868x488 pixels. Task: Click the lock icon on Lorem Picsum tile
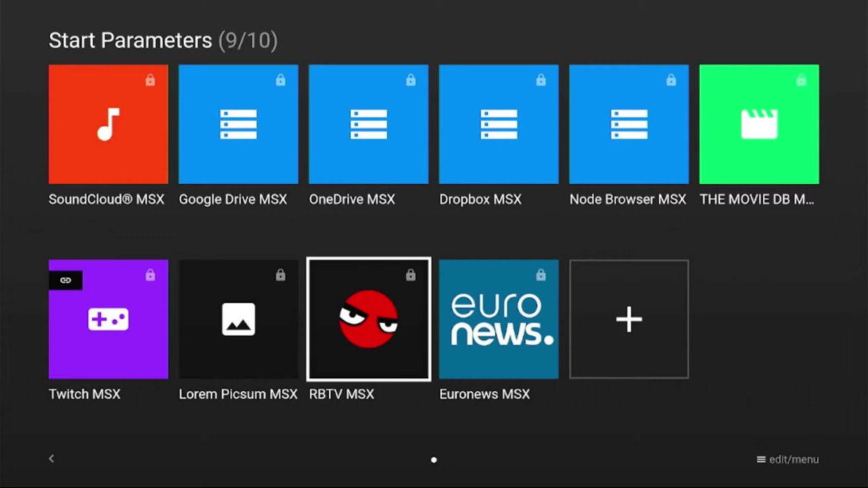click(x=281, y=275)
